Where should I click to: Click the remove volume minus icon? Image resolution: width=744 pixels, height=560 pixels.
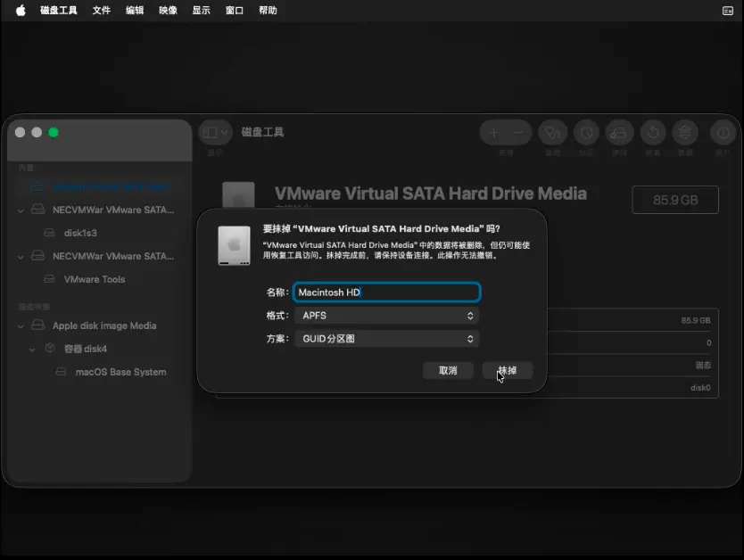(518, 133)
